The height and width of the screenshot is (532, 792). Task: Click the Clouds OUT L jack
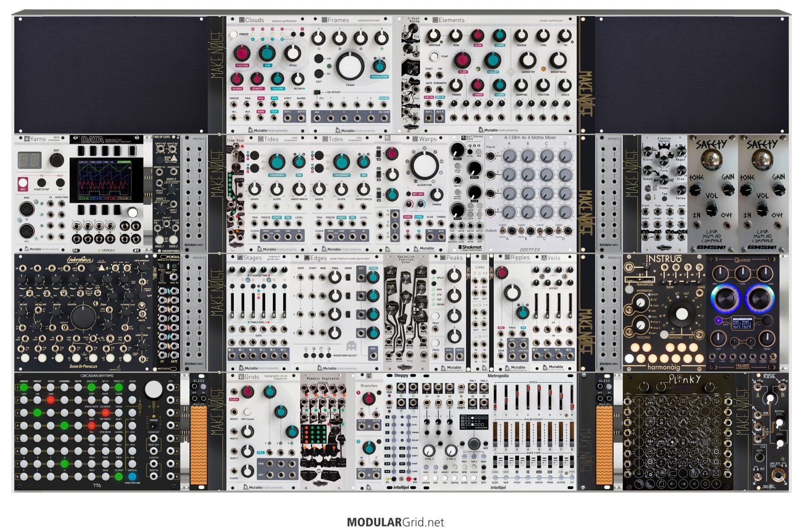pyautogui.click(x=288, y=118)
